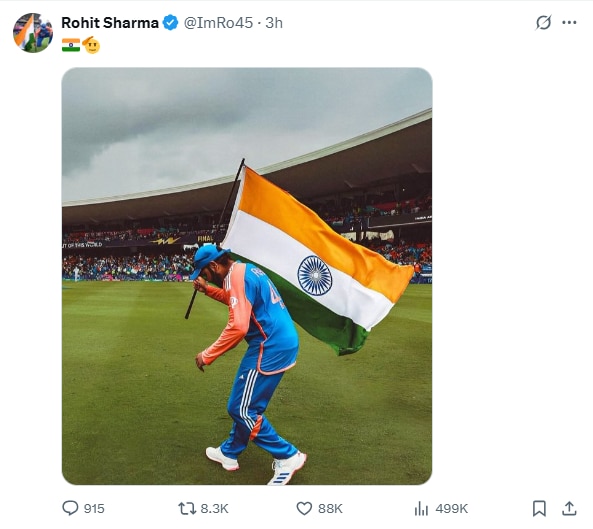593x529 pixels.
Task: Click the Indian flag emoji in the post
Action: pos(71,45)
